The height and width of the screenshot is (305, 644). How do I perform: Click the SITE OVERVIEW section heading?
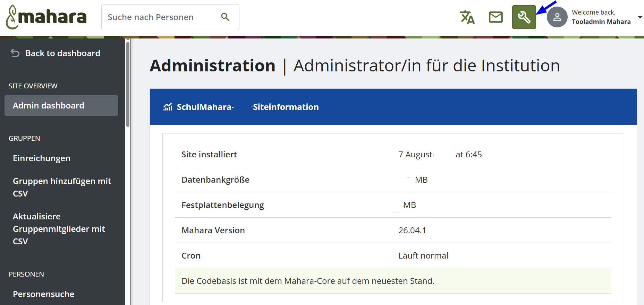point(33,86)
